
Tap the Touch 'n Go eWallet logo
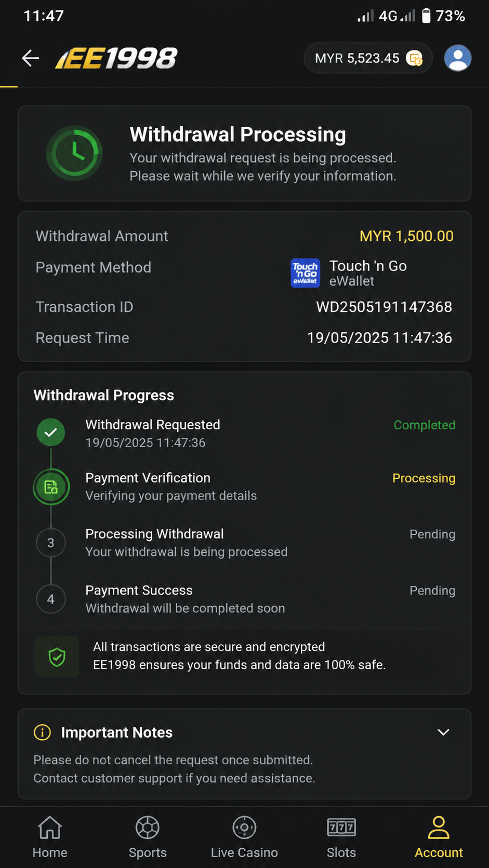point(305,273)
